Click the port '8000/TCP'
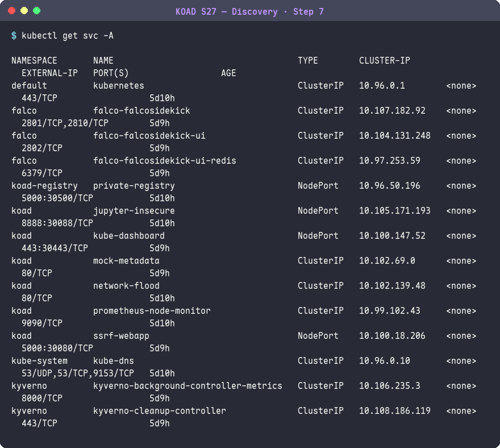Image resolution: width=500 pixels, height=448 pixels. (42, 398)
